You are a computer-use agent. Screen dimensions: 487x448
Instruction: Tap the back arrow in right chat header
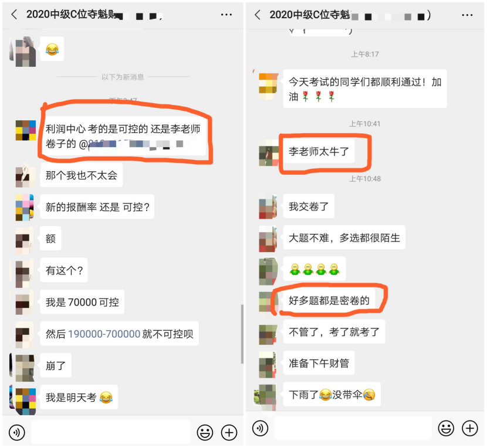tap(258, 15)
